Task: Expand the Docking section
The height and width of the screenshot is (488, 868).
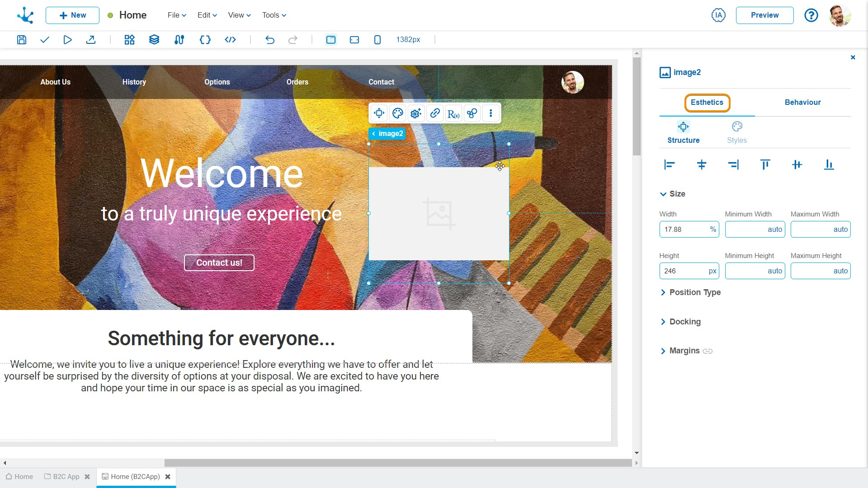Action: (x=684, y=322)
